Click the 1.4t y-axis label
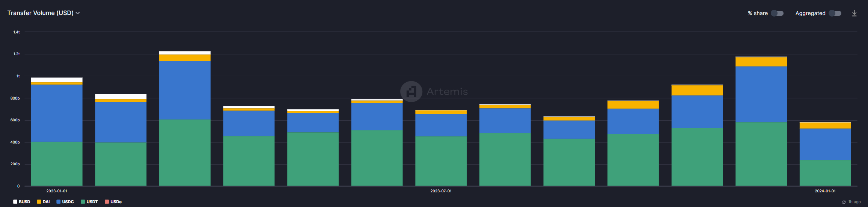 pyautogui.click(x=17, y=32)
